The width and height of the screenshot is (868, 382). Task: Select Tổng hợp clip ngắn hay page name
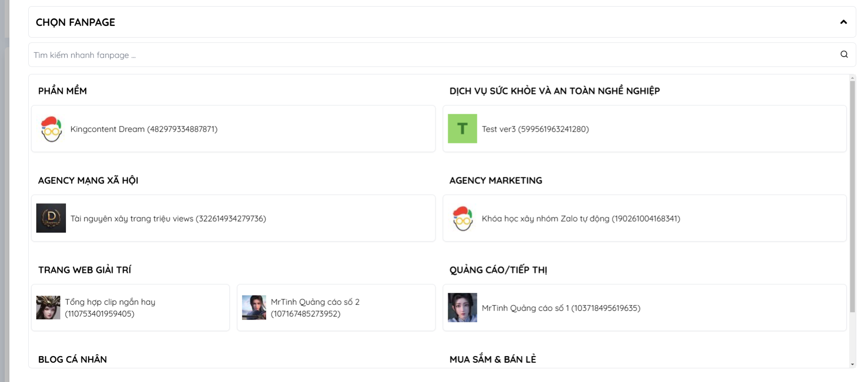pos(110,307)
